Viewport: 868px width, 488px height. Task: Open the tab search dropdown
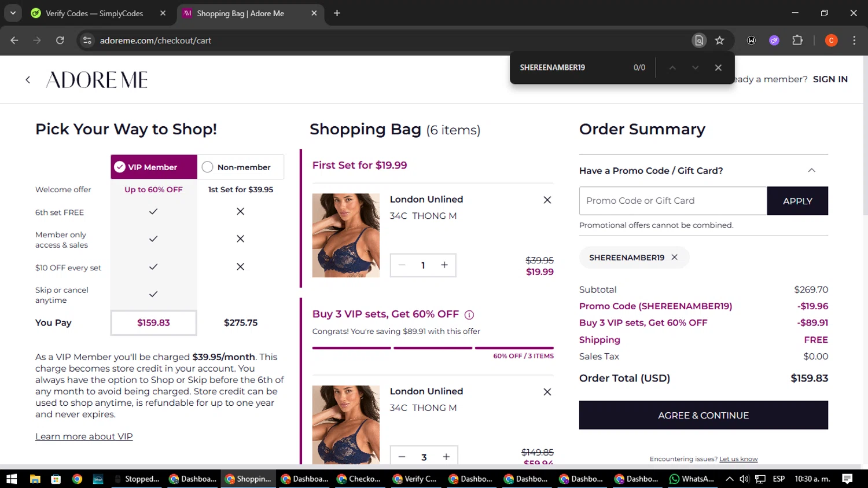[13, 13]
